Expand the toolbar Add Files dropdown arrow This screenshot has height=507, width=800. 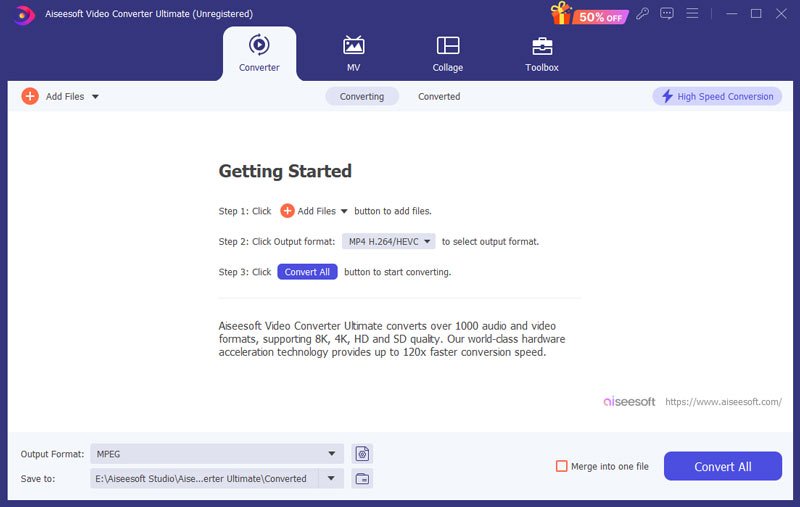click(95, 96)
